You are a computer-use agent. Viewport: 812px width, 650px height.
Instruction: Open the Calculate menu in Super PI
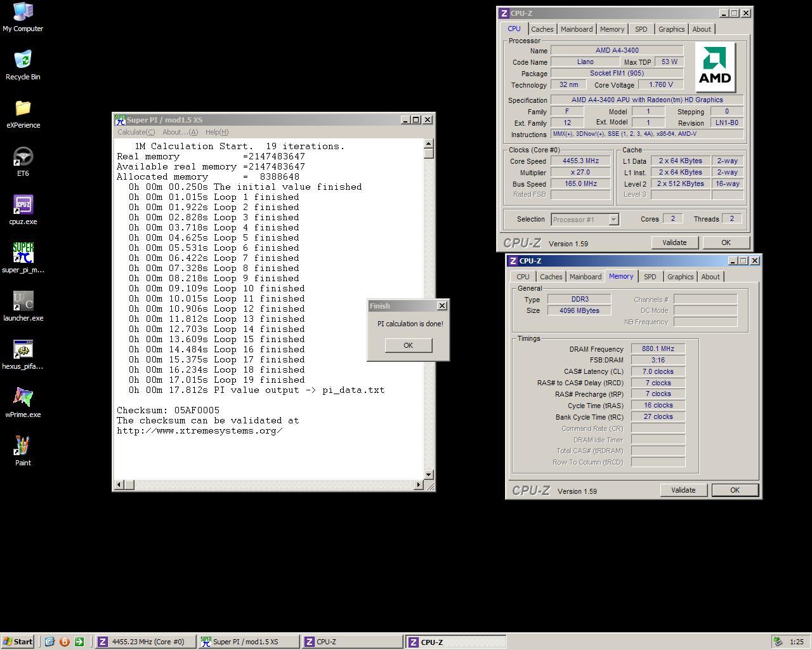136,132
